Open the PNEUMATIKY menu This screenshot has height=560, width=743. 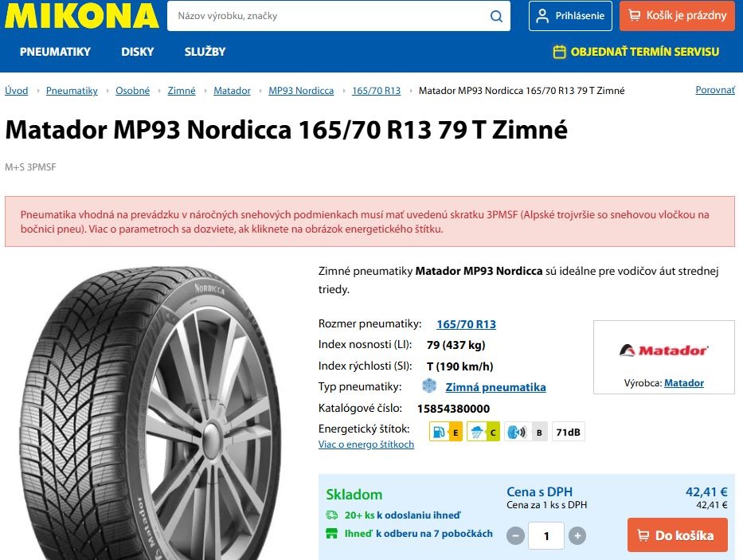click(53, 51)
